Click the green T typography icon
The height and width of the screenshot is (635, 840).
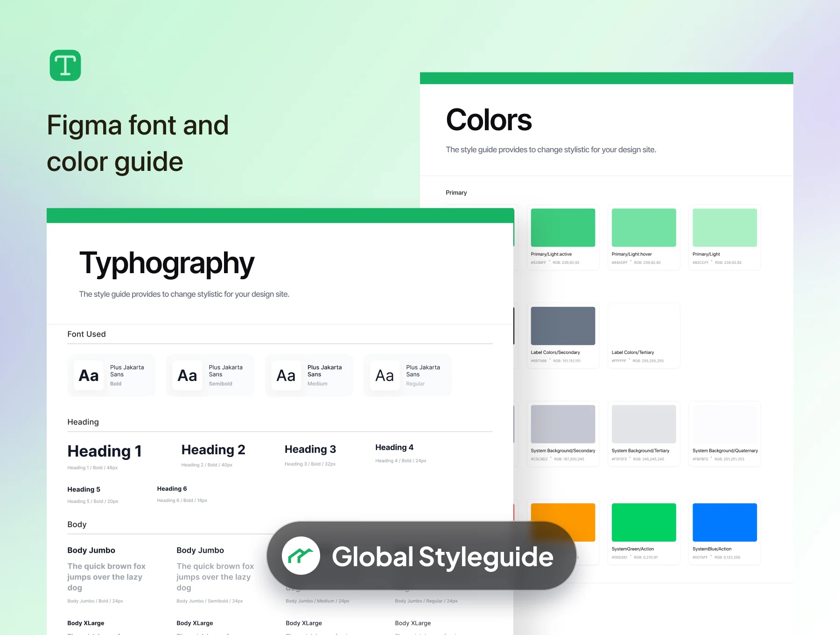pos(65,65)
